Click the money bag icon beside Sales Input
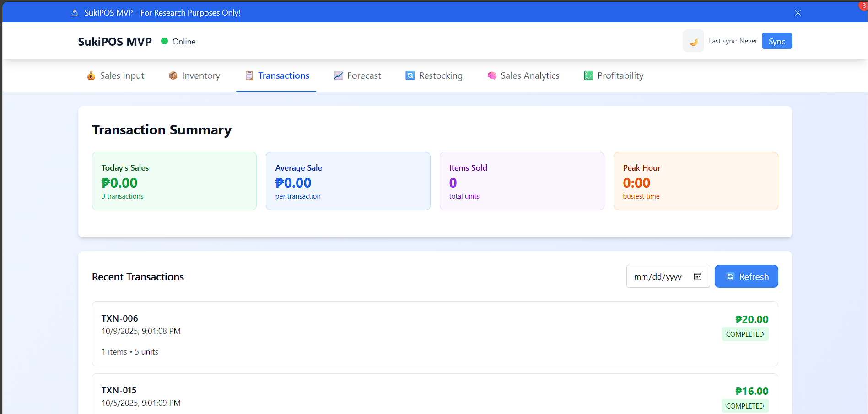 [91, 76]
